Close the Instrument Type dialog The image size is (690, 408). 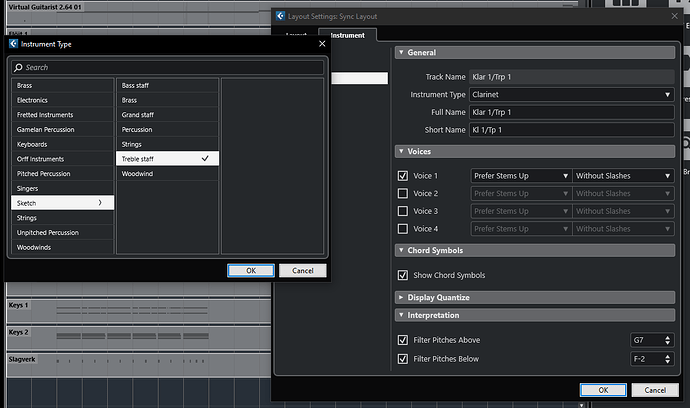pos(322,44)
